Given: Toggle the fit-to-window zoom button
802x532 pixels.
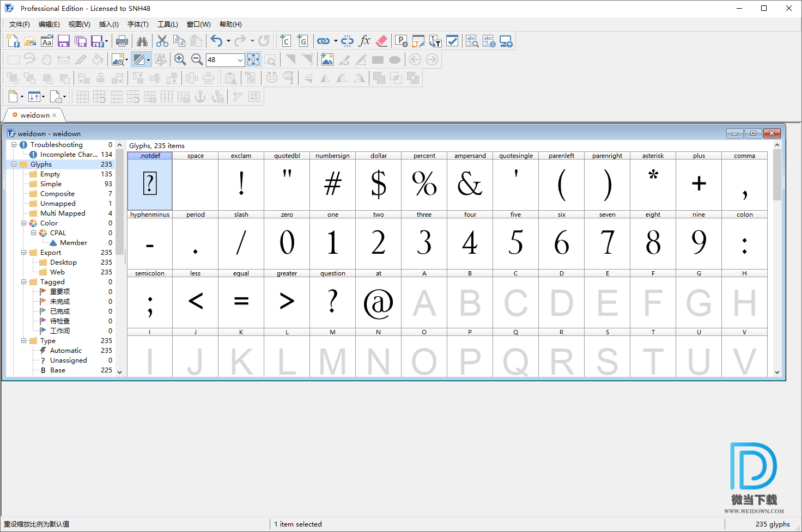Looking at the screenshot, I should pos(253,59).
